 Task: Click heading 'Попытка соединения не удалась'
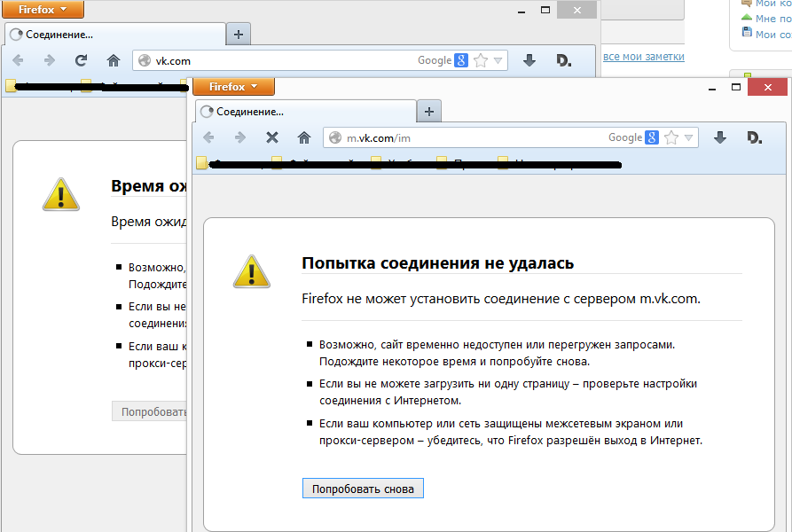tap(437, 263)
